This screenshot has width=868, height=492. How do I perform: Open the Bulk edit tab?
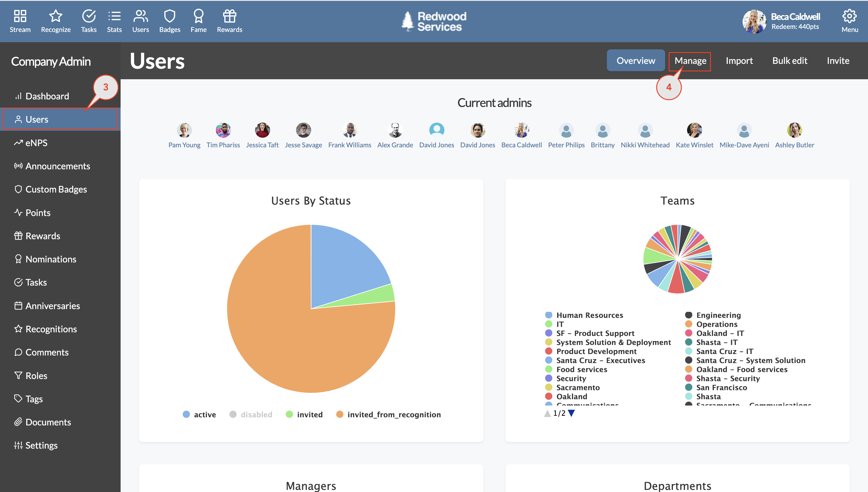point(790,61)
